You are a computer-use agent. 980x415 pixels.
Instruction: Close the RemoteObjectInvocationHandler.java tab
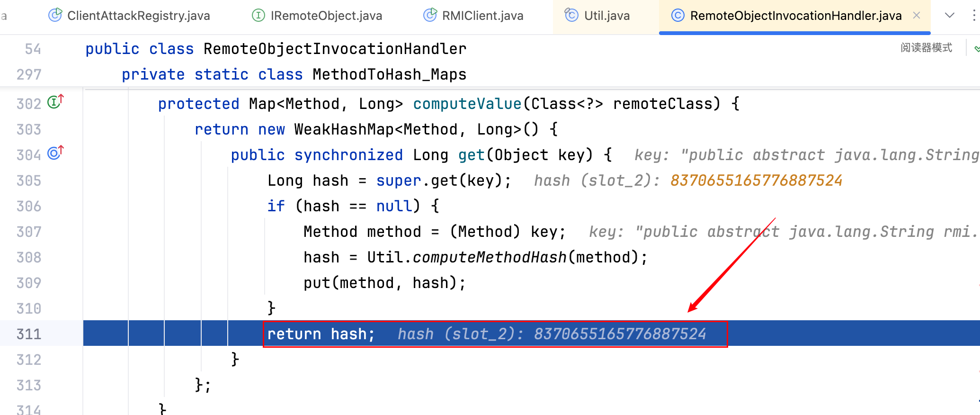click(x=917, y=16)
